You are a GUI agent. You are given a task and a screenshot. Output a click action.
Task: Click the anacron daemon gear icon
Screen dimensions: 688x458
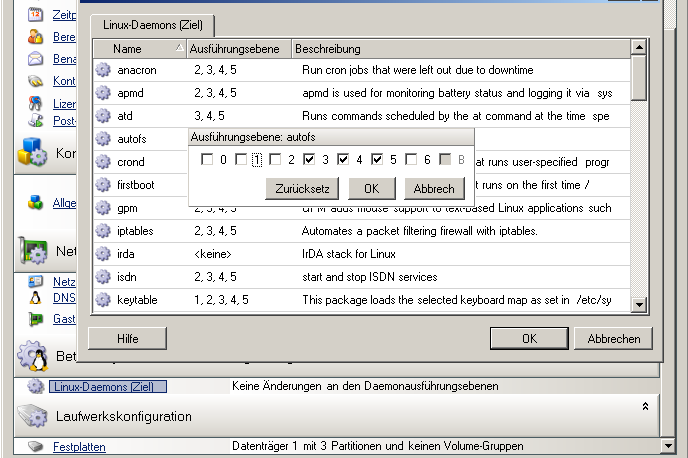103,70
